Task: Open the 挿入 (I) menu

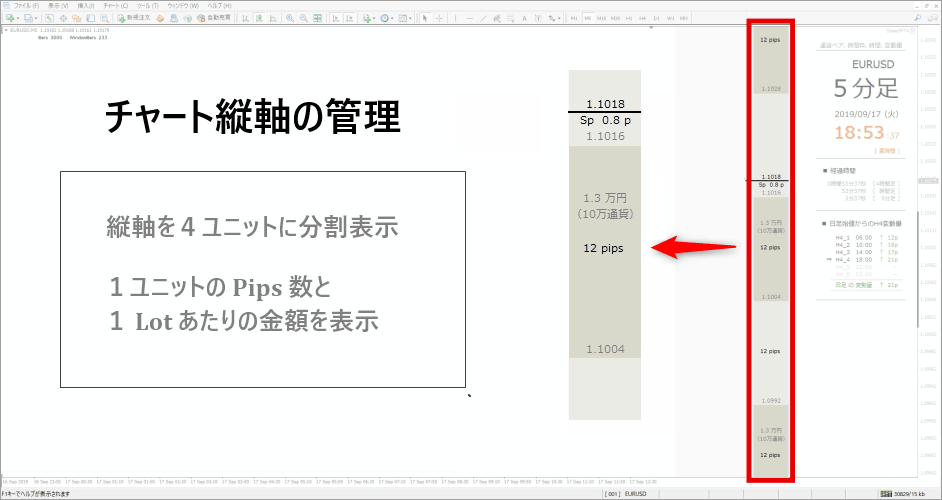Action: click(86, 5)
